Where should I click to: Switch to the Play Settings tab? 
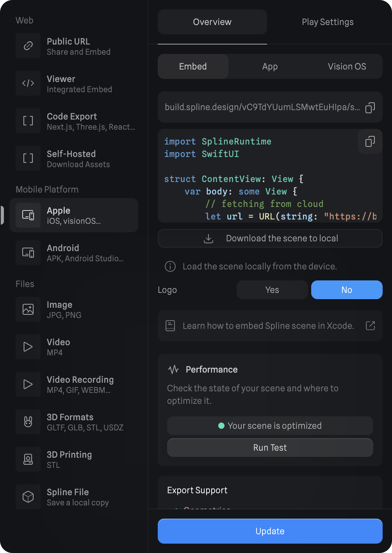[328, 22]
